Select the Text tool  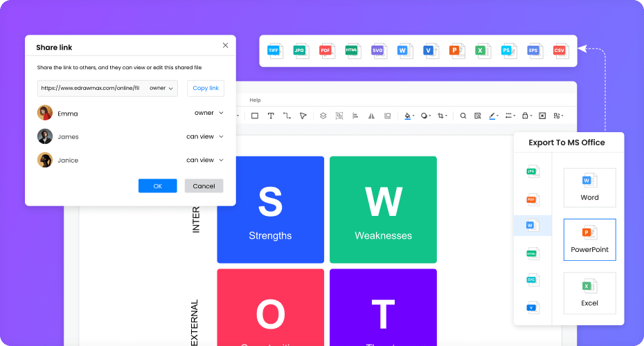coord(271,116)
